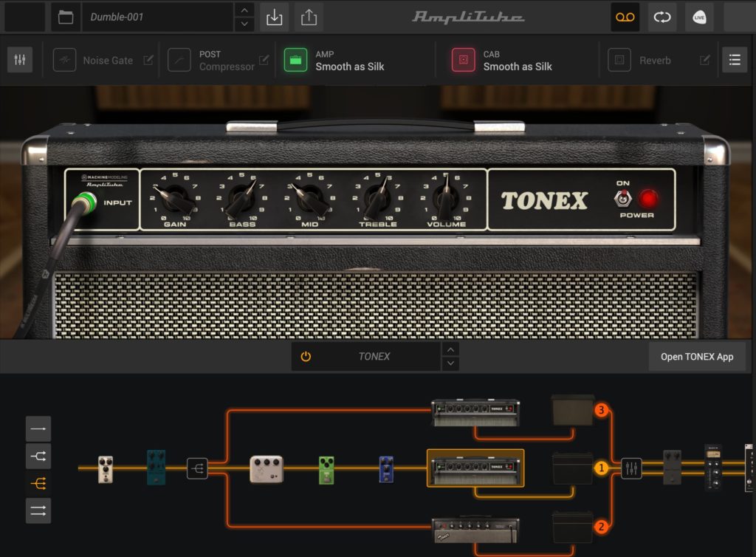Select the three-way split routing icon
Viewport: 756px width, 557px height.
click(x=38, y=485)
